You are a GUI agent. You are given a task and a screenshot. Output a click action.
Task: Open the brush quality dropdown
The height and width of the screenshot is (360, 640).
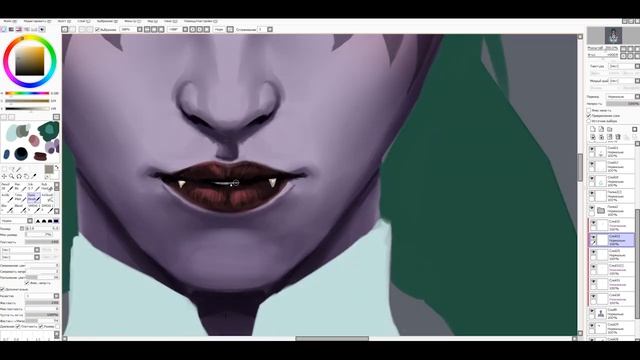[x=56, y=296]
